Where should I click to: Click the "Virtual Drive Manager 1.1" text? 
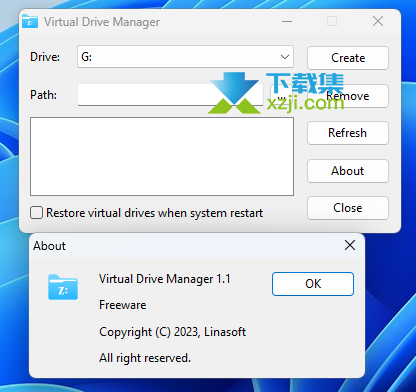click(x=165, y=279)
